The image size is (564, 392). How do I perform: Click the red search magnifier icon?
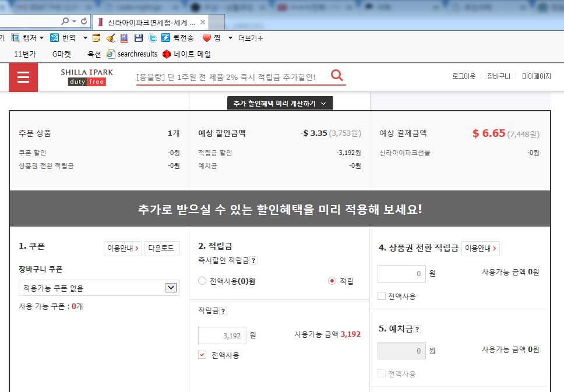[x=337, y=76]
